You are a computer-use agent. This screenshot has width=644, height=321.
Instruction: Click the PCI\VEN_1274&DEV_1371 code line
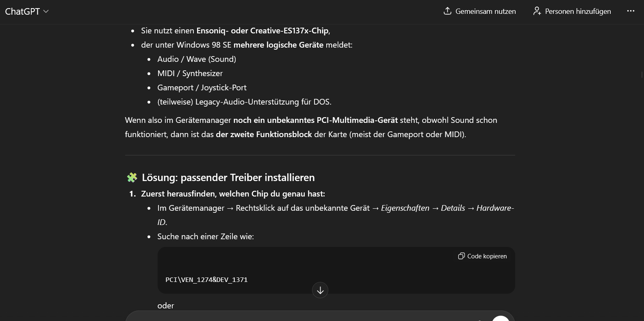(x=206, y=280)
